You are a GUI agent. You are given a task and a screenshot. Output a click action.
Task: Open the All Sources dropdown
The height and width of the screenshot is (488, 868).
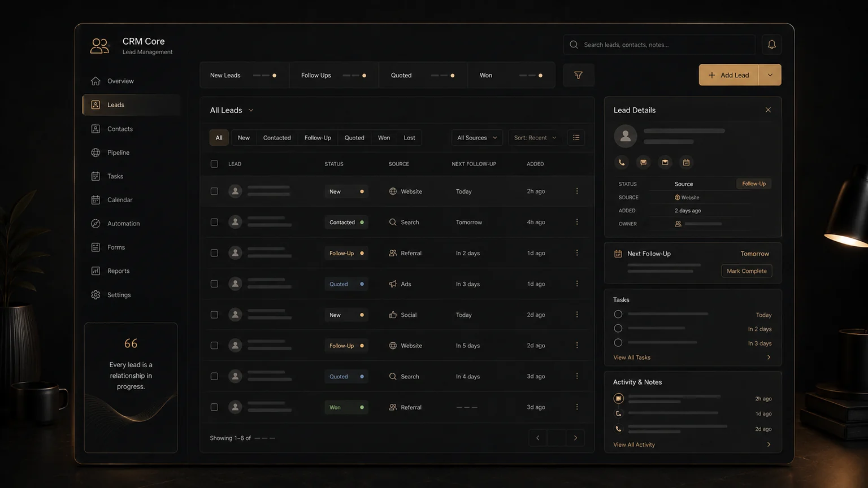[x=477, y=138]
